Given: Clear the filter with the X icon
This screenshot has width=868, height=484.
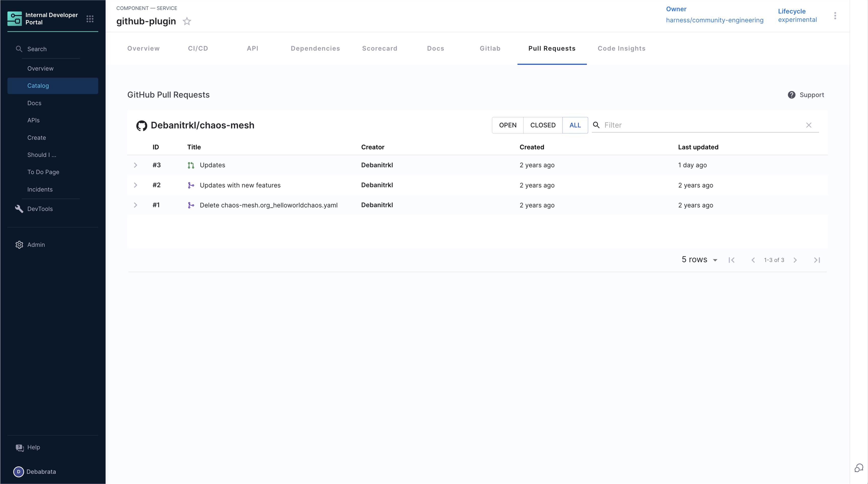Looking at the screenshot, I should tap(808, 125).
